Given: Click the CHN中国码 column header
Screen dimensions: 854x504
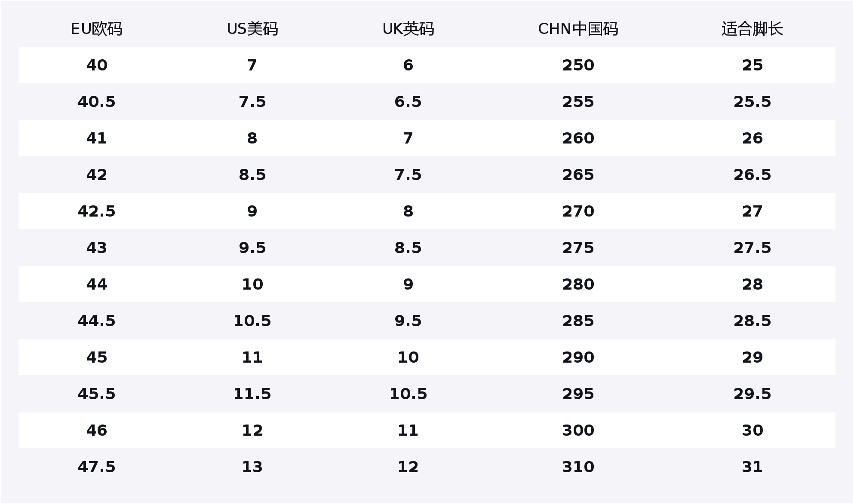Looking at the screenshot, I should coord(578,29).
